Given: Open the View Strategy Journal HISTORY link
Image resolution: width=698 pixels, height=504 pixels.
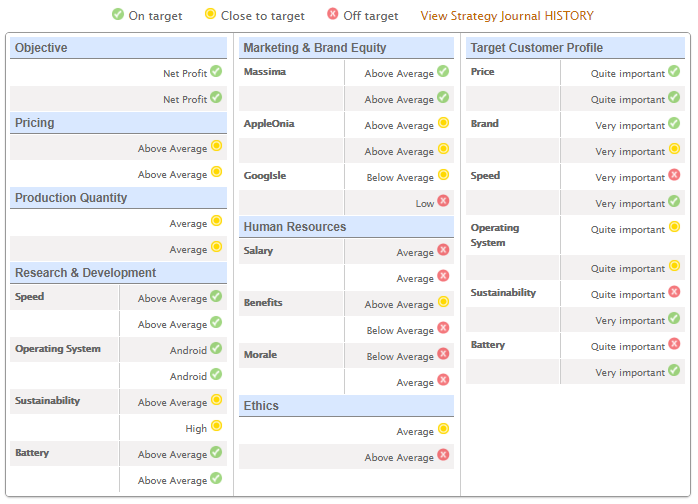Looking at the screenshot, I should 506,16.
